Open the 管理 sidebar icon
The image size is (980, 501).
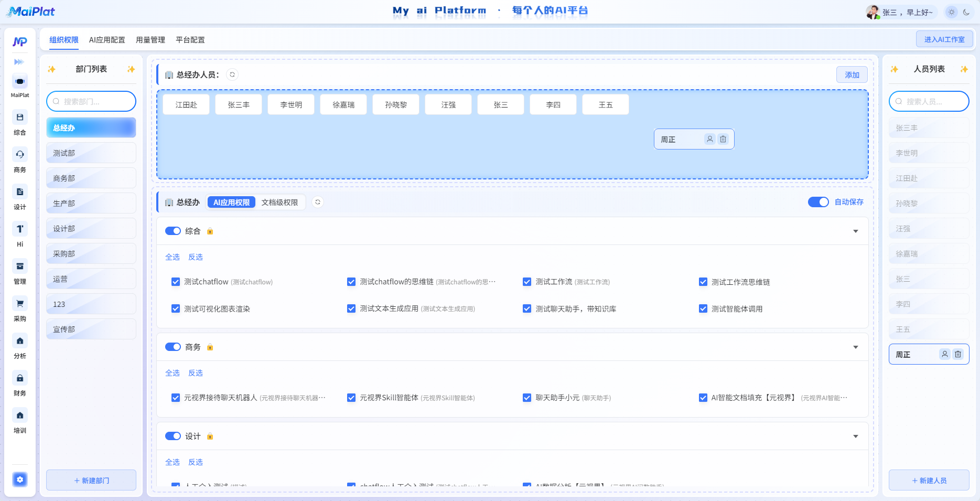(x=20, y=266)
